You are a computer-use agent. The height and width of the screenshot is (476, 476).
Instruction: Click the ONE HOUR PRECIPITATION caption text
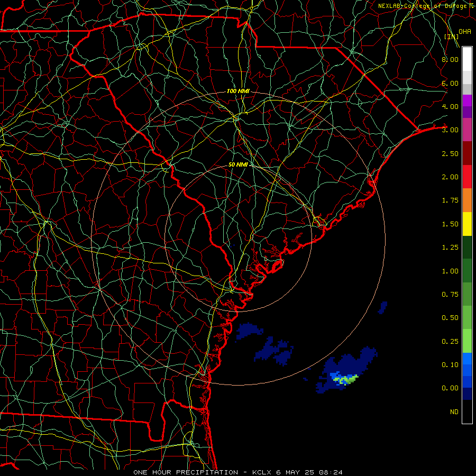[186, 472]
